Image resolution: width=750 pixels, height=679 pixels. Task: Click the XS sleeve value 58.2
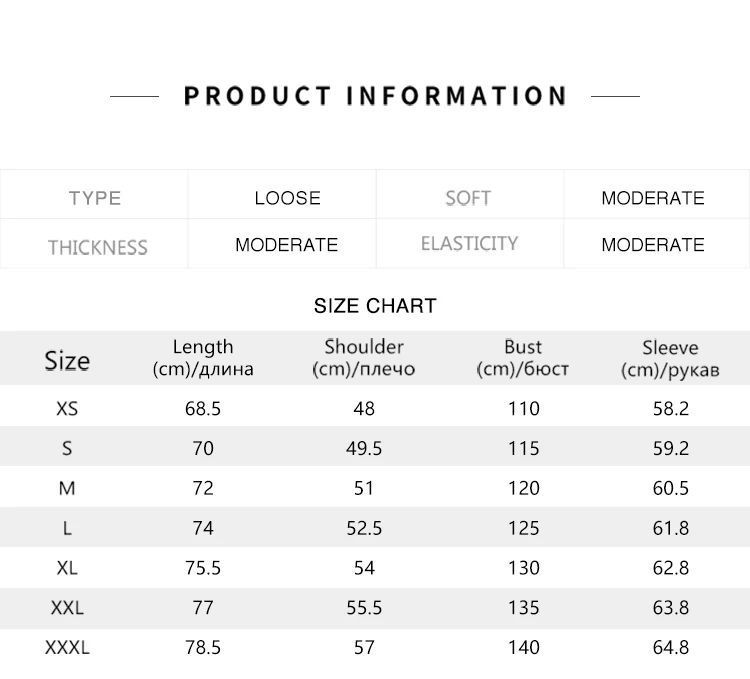point(671,409)
